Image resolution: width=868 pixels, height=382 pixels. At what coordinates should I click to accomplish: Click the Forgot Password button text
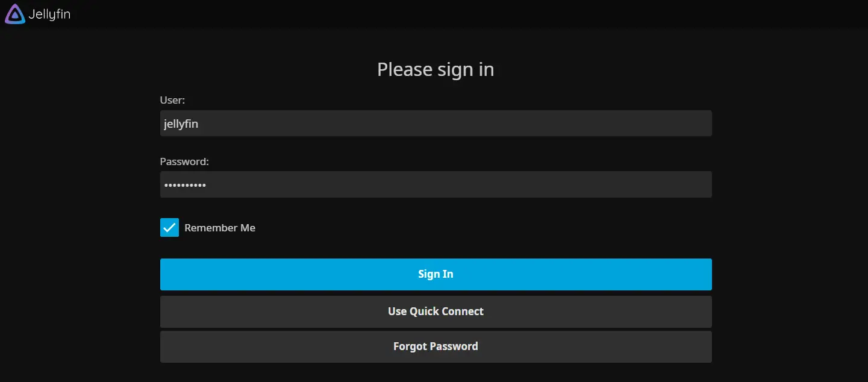point(436,346)
